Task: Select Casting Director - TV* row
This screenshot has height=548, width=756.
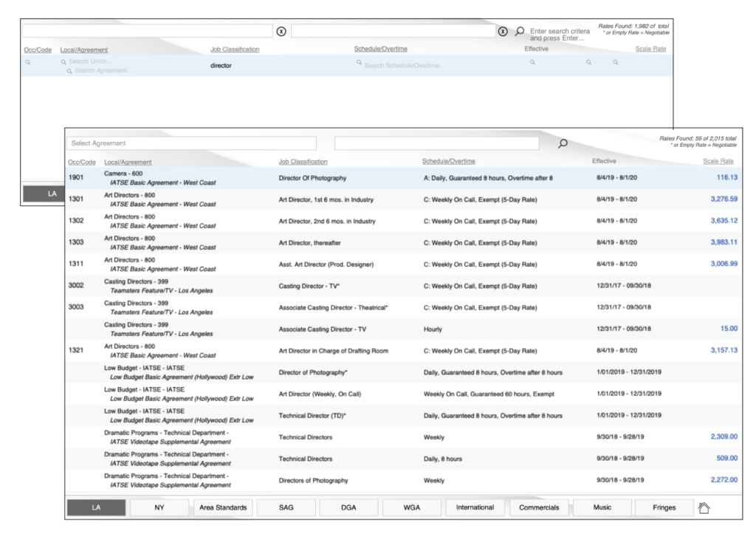Action: 404,286
